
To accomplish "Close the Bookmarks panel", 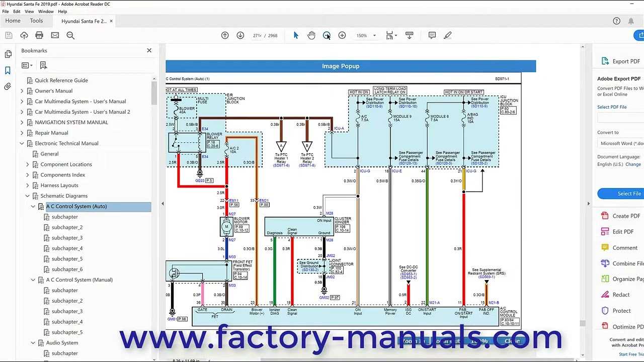I will [x=149, y=50].
